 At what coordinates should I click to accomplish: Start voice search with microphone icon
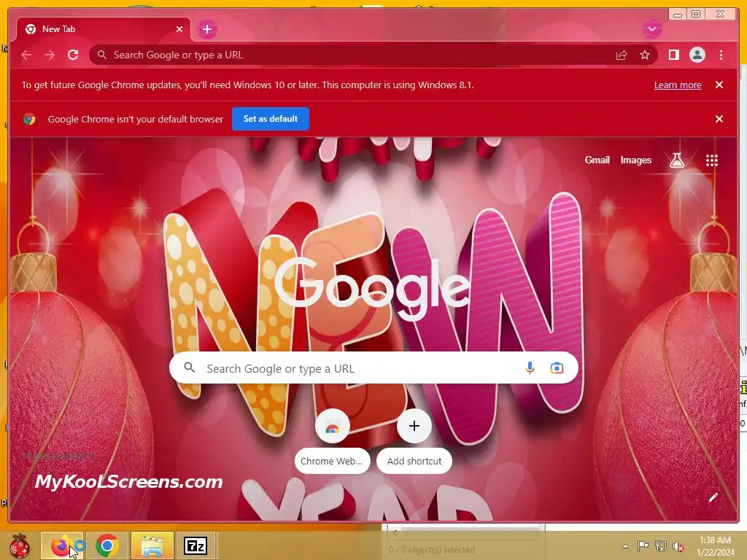(530, 367)
